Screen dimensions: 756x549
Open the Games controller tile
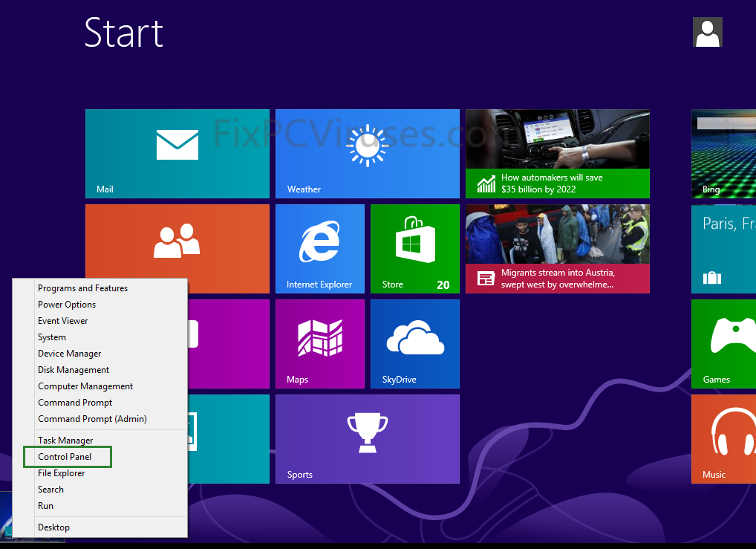pos(723,343)
